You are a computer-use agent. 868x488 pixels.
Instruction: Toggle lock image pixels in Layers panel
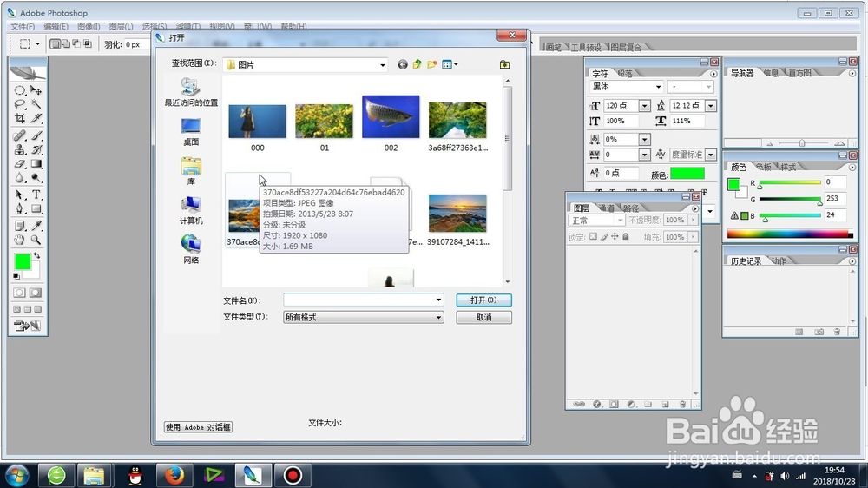604,236
